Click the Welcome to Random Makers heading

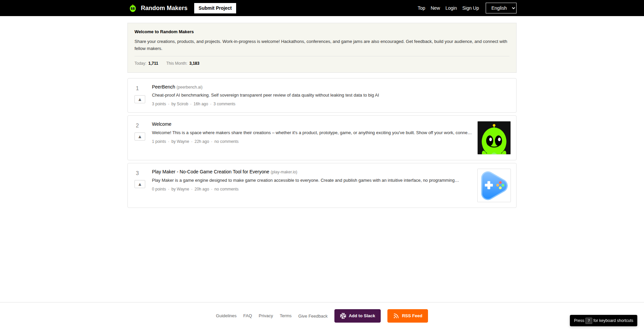click(164, 32)
